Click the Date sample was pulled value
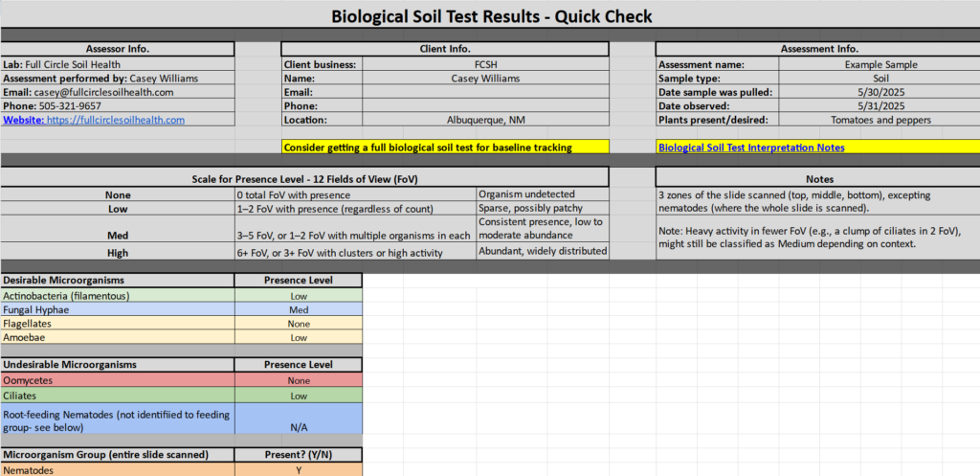Image resolution: width=980 pixels, height=476 pixels. pyautogui.click(x=879, y=92)
